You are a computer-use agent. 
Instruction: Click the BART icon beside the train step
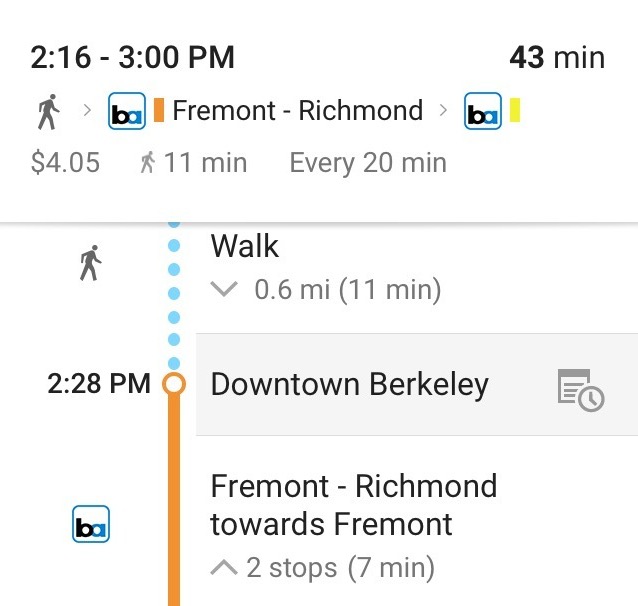point(91,524)
